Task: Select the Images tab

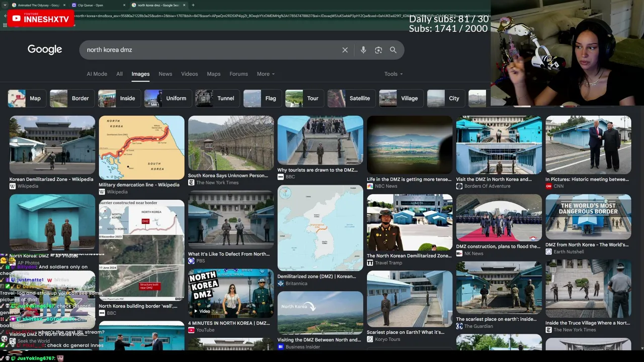Action: [140, 74]
